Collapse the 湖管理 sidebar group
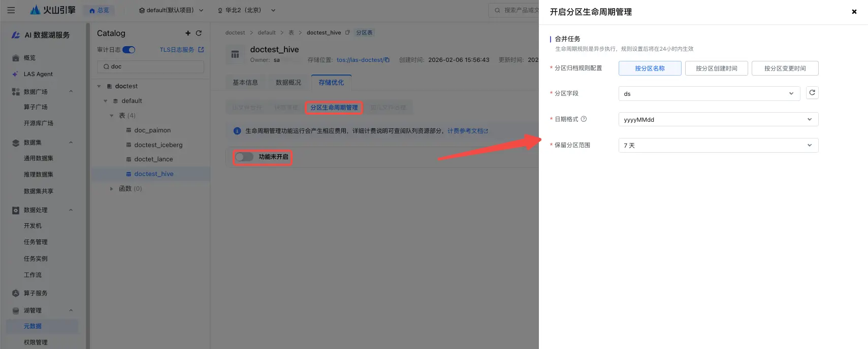Screen dimensions: 868x349 [71, 310]
